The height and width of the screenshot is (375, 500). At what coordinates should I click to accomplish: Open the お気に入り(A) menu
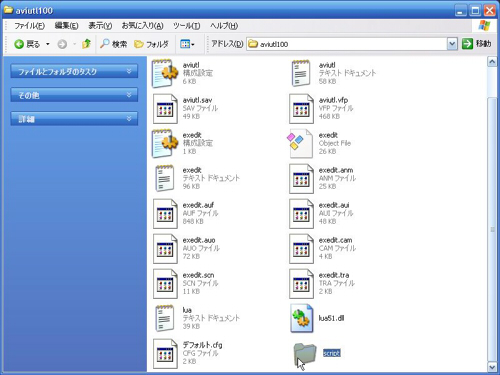[142, 26]
